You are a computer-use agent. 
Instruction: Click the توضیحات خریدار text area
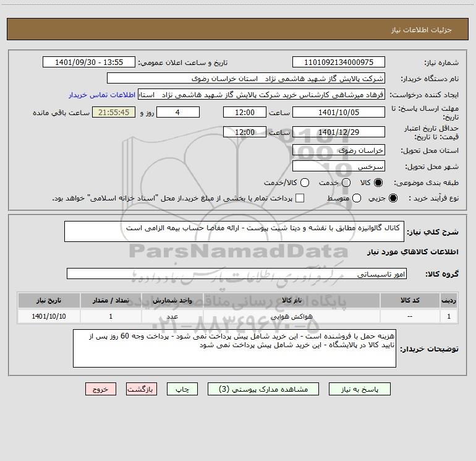[234, 348]
